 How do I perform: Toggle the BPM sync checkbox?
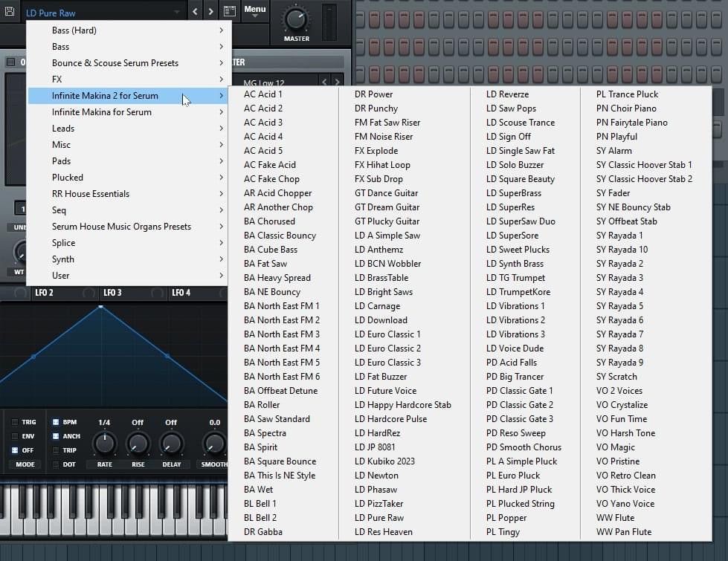56,422
